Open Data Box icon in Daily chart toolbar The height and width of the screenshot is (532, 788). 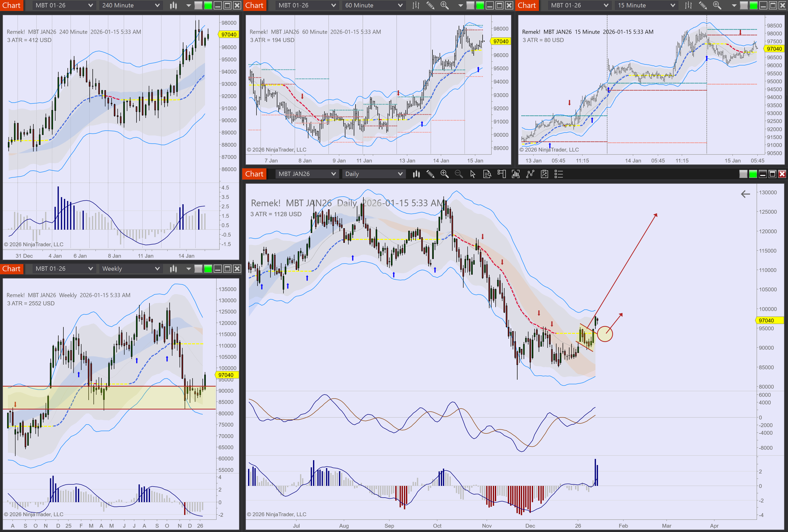pyautogui.click(x=487, y=174)
